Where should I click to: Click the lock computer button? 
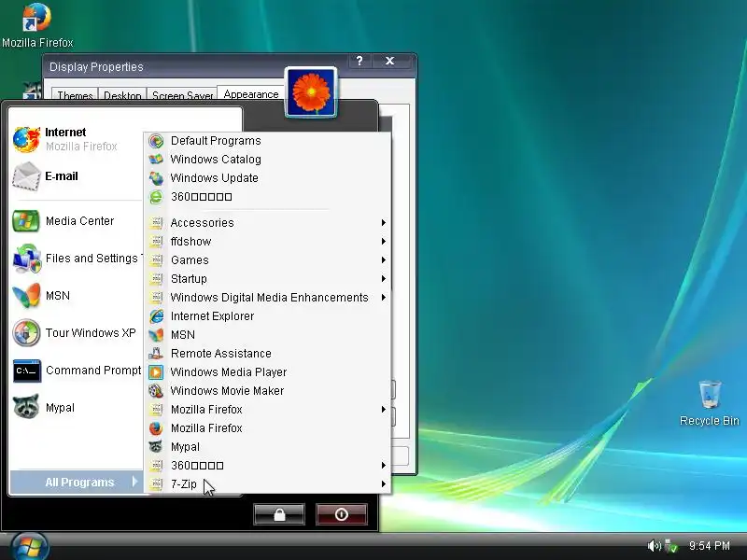click(279, 514)
